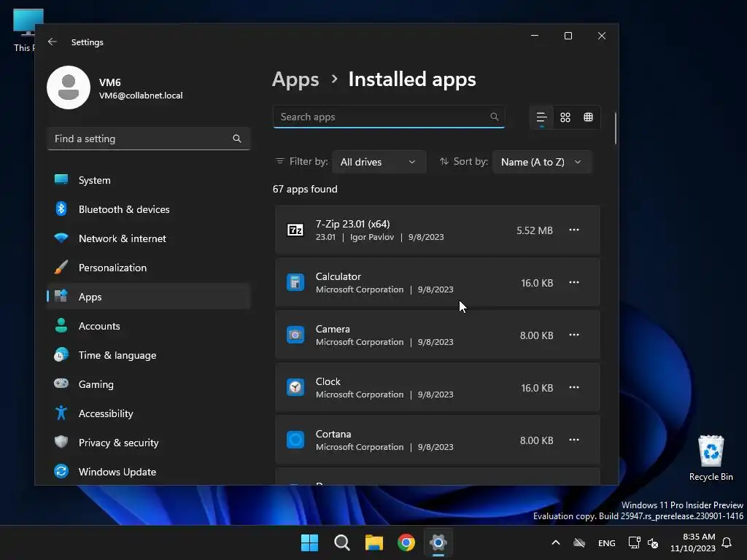The width and height of the screenshot is (747, 560).
Task: Open the Sort by Name dropdown
Action: (542, 162)
